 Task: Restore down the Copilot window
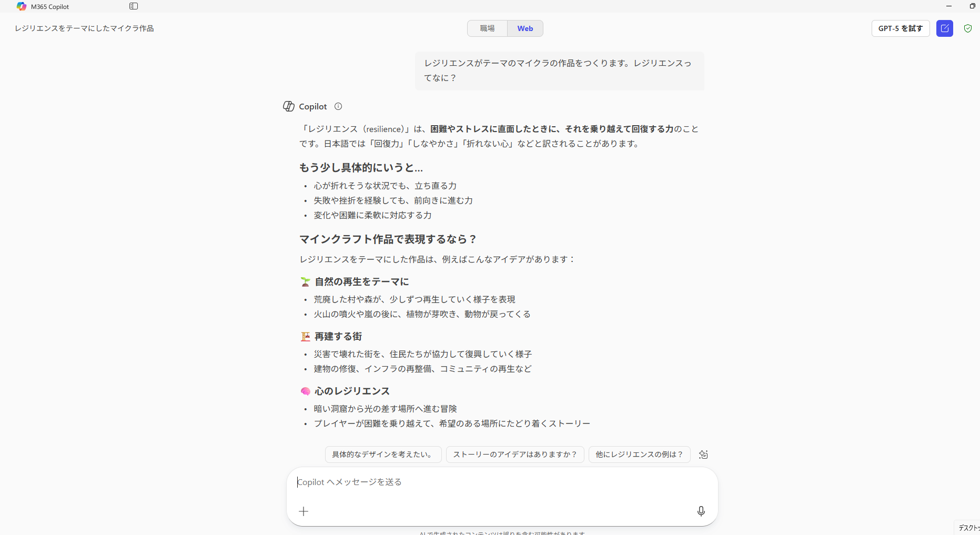click(x=972, y=6)
